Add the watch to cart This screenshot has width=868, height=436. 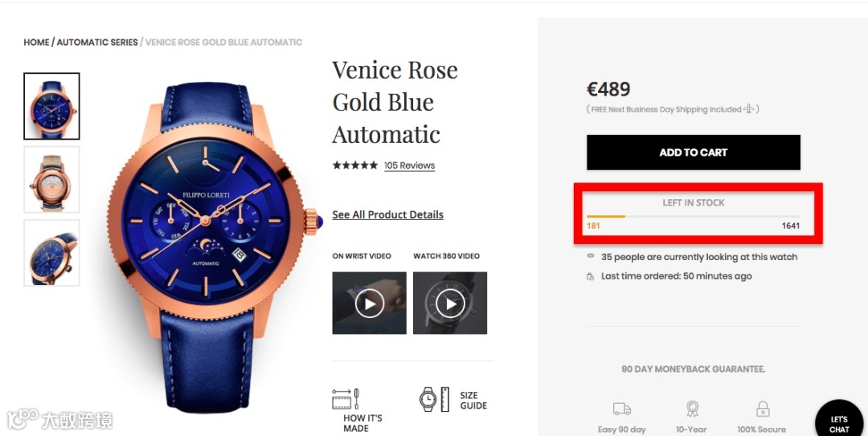tap(694, 152)
